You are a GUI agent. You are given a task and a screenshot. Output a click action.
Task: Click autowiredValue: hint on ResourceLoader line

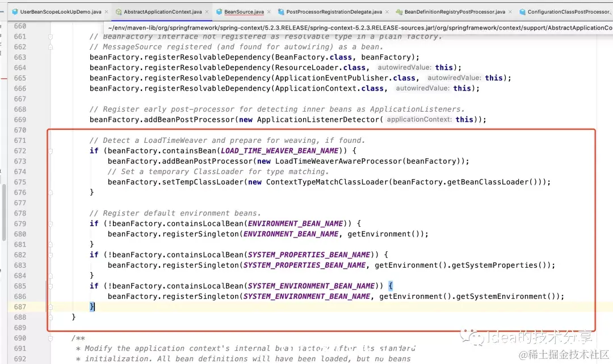click(404, 67)
